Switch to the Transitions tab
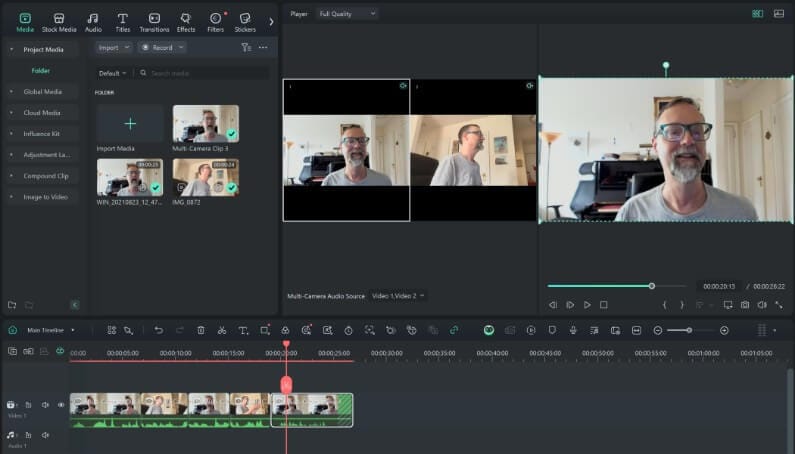This screenshot has height=454, width=795. 154,22
